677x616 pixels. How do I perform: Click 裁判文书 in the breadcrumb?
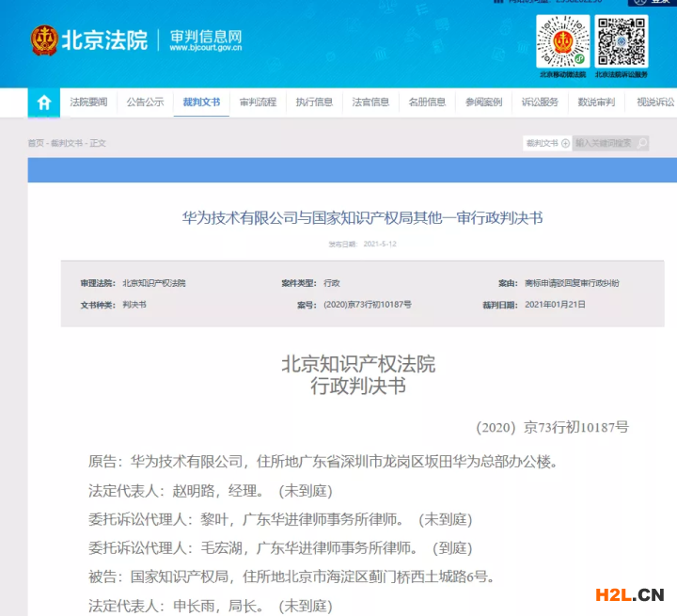(67, 143)
